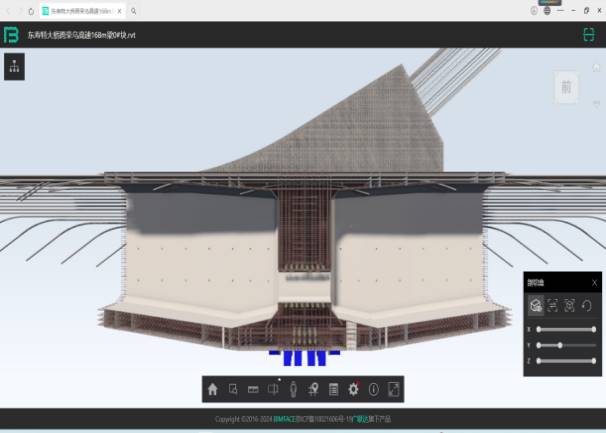Start the walk mode person icon

click(x=293, y=389)
